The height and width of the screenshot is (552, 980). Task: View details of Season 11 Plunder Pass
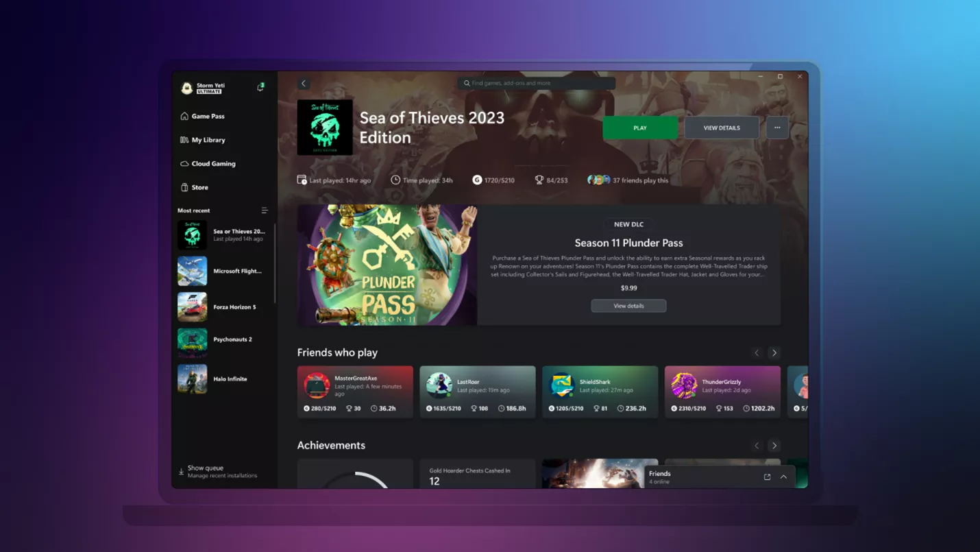(628, 306)
